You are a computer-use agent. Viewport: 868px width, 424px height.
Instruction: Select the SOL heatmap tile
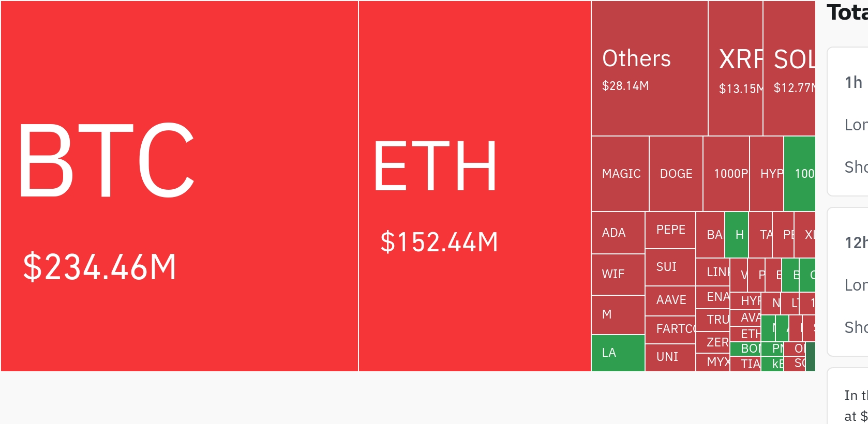(789, 68)
